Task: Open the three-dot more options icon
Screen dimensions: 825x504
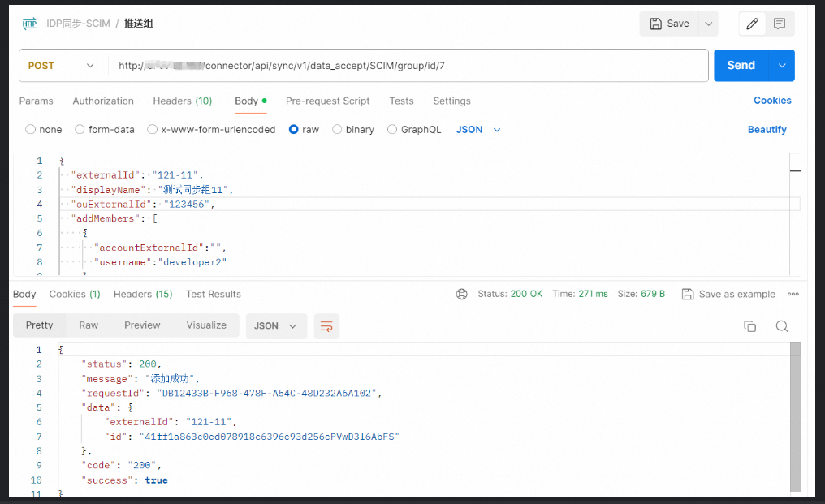Action: click(793, 295)
